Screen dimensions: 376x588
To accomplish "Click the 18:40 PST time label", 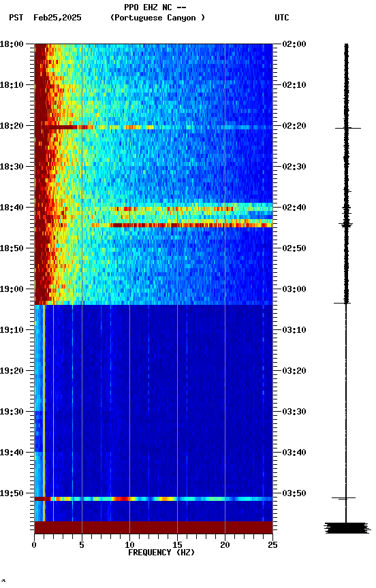I will coord(12,208).
